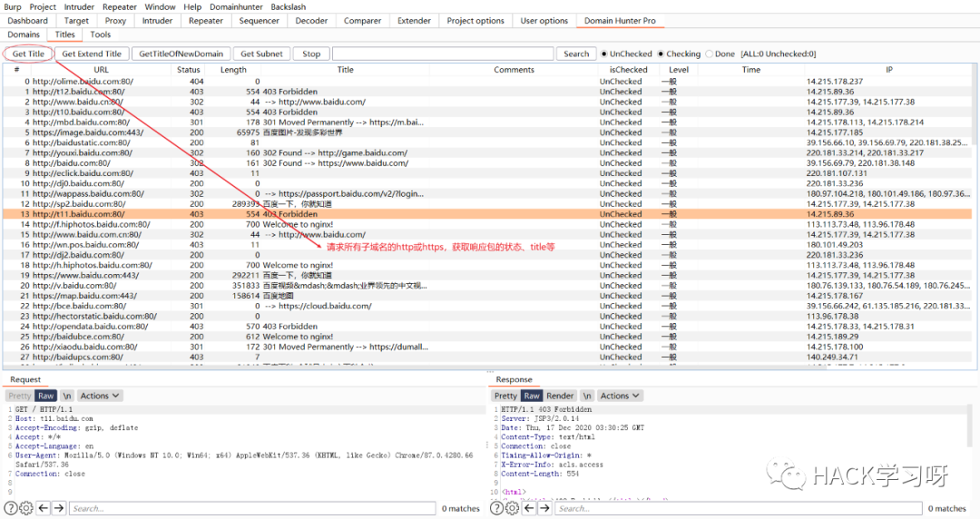Select row https://map.baidu.com:443/

(487, 296)
